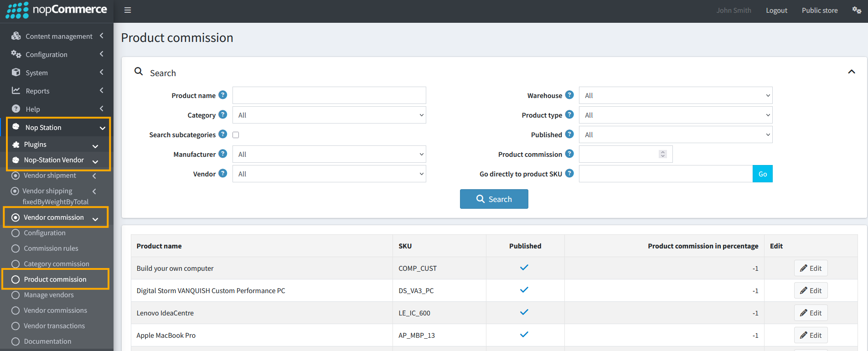Click the Published checkmark for Apple MacBook Pro
The image size is (868, 351).
(x=524, y=335)
